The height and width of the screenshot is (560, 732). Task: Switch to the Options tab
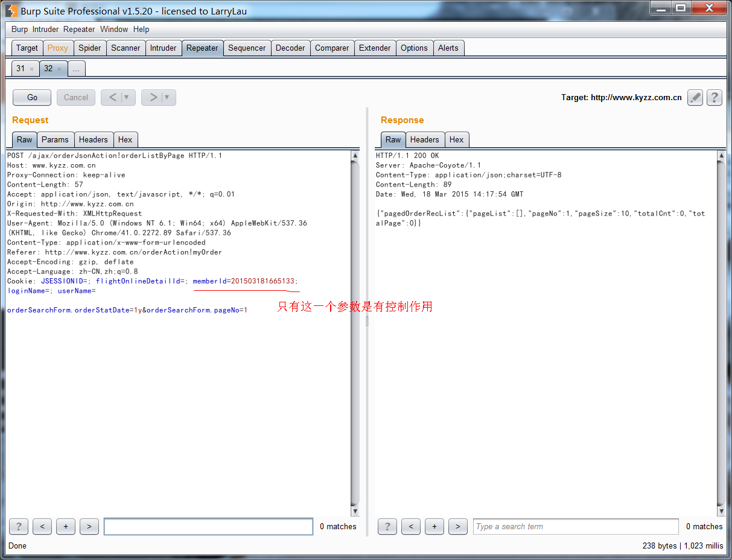point(414,48)
